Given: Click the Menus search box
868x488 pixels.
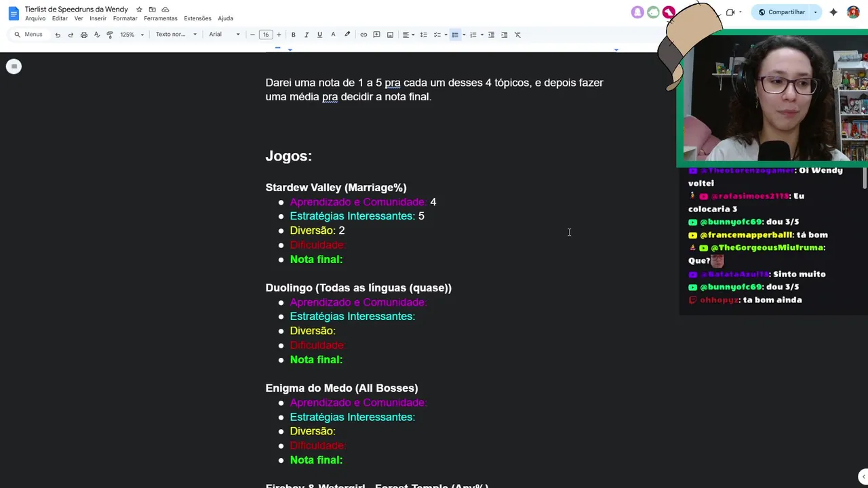Looking at the screenshot, I should coord(28,35).
